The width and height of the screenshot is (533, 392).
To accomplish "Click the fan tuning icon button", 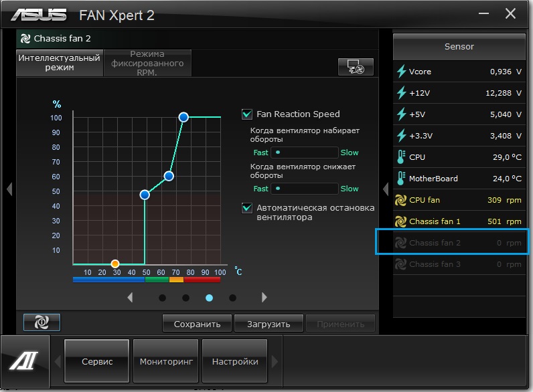I will pos(356,67).
